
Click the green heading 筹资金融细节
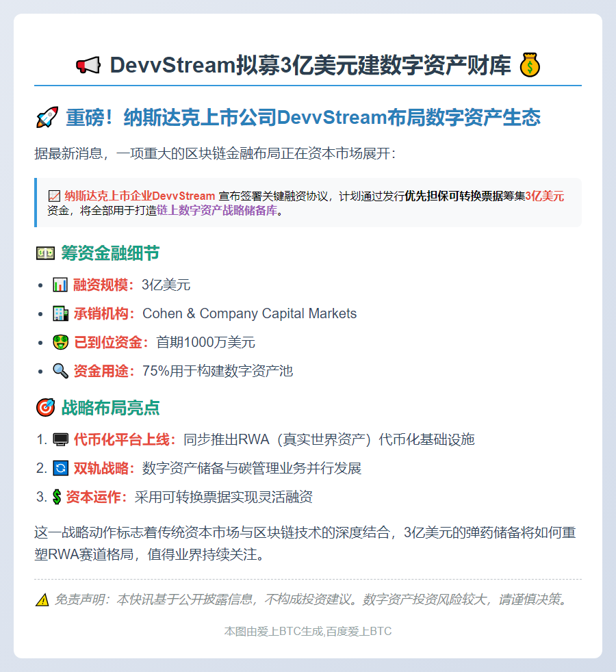111,253
